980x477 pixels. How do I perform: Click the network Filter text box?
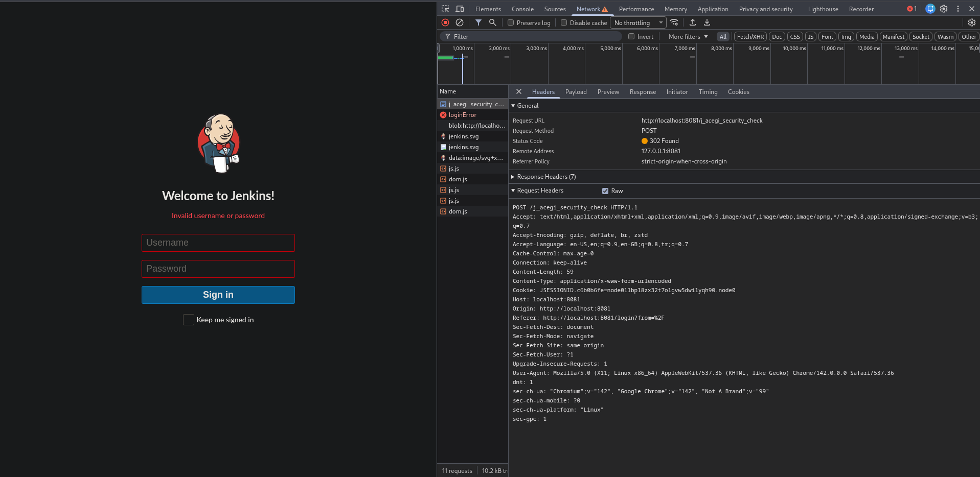point(531,36)
